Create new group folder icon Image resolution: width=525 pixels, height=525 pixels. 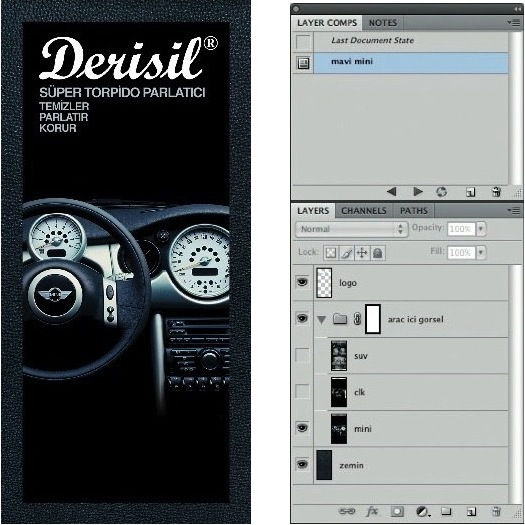[446, 511]
